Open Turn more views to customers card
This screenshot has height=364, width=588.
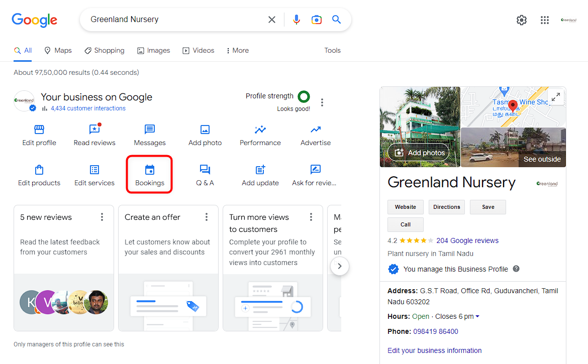273,268
